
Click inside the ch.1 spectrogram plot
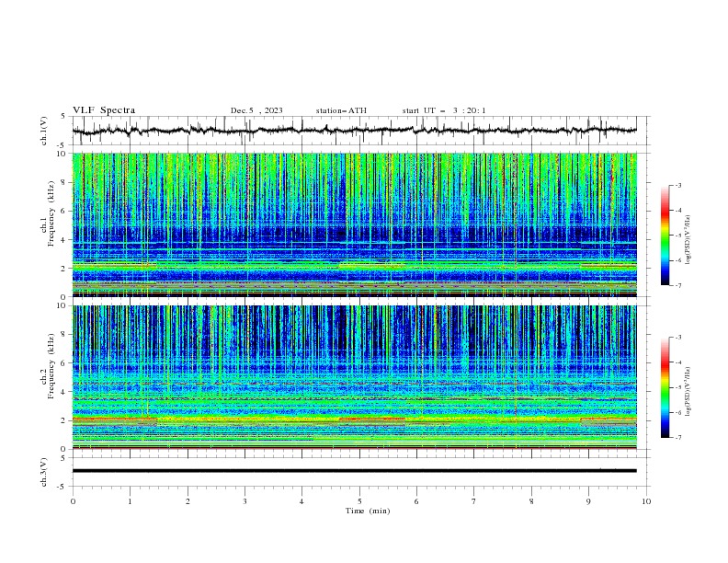(354, 224)
